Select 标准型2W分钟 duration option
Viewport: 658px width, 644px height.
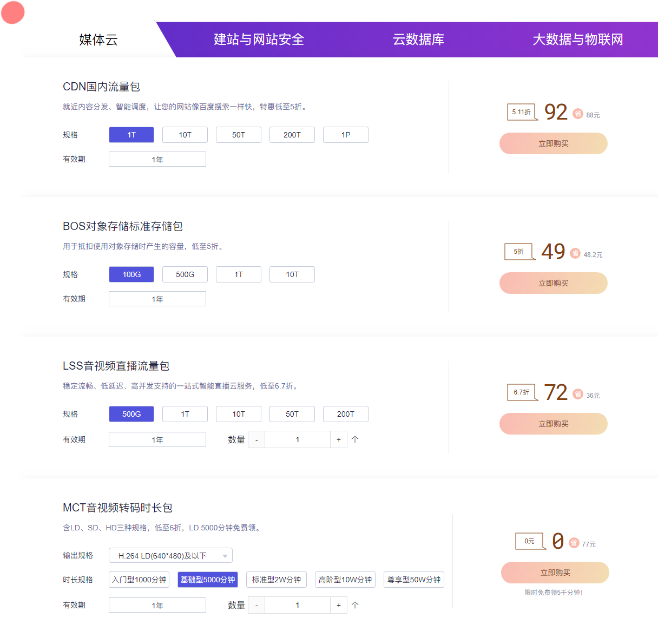pyautogui.click(x=277, y=580)
